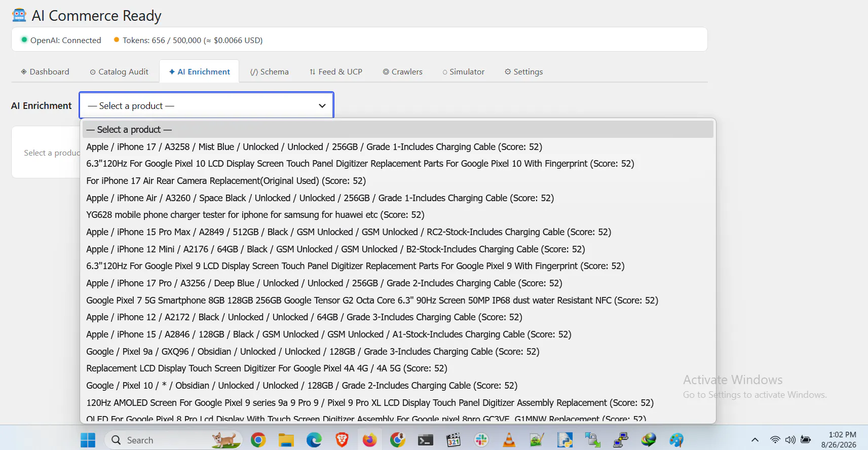This screenshot has height=450, width=868.
Task: Select Pixel 10 Obsidian 128GB Grade 2 option
Action: click(398, 385)
